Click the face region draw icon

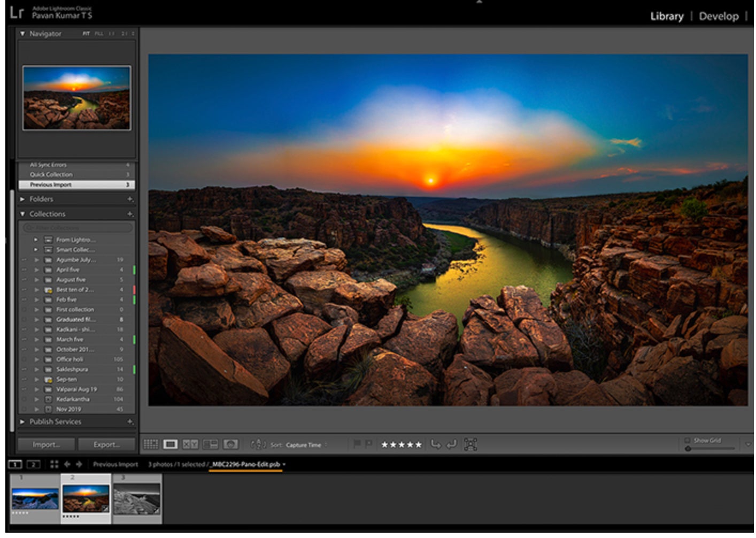pyautogui.click(x=470, y=444)
